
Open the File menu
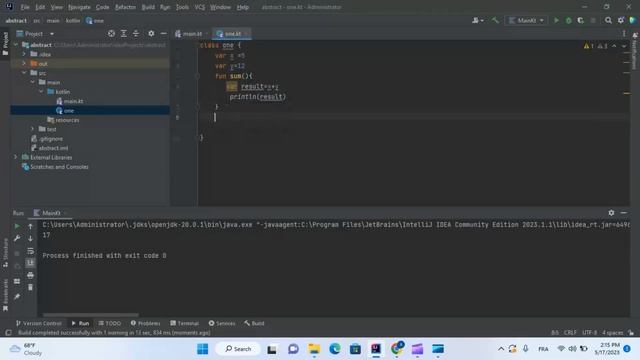[25, 7]
